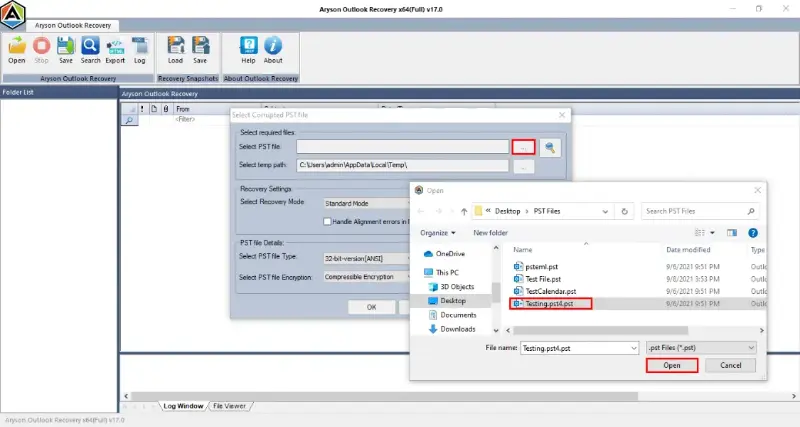Viewport: 800px width, 427px height.
Task: Open the Organize menu
Action: (x=438, y=233)
